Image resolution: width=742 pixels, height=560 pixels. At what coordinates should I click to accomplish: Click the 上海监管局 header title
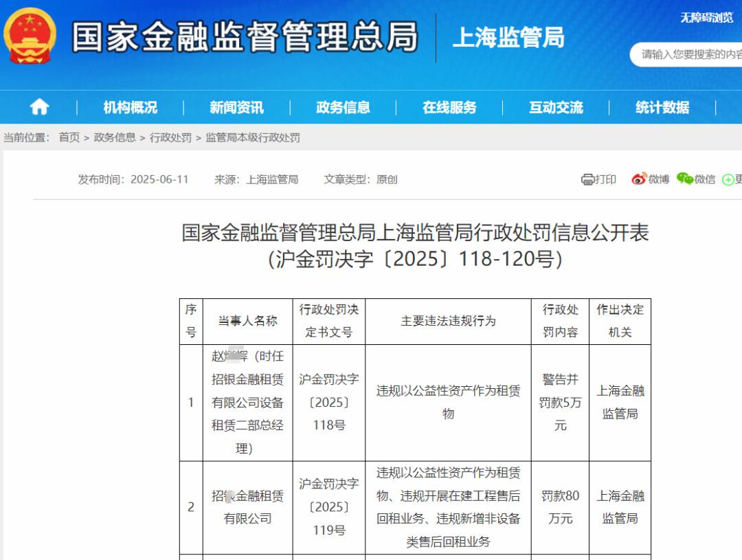coord(508,37)
